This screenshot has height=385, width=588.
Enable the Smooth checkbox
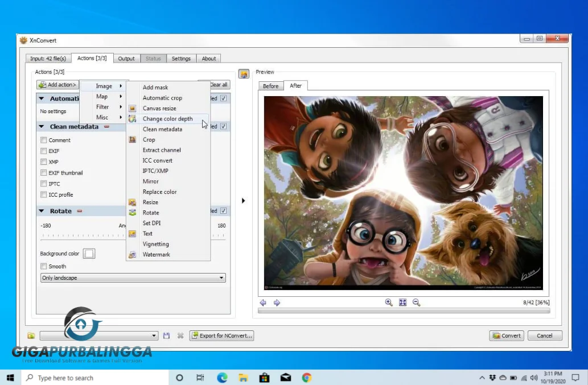[43, 266]
